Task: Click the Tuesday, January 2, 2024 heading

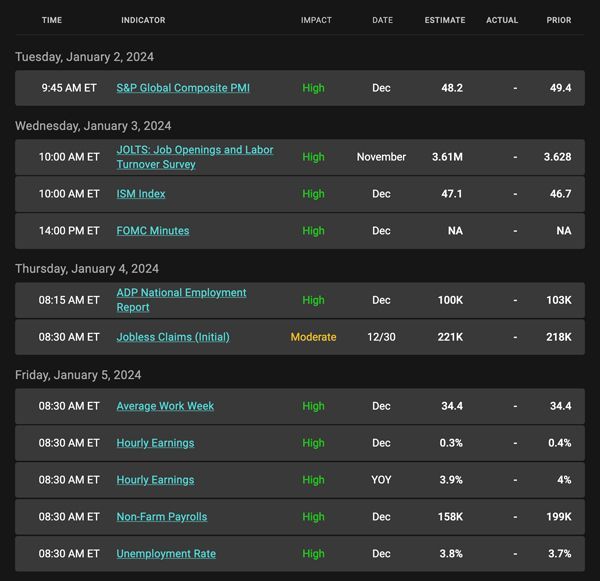Action: 85,57
